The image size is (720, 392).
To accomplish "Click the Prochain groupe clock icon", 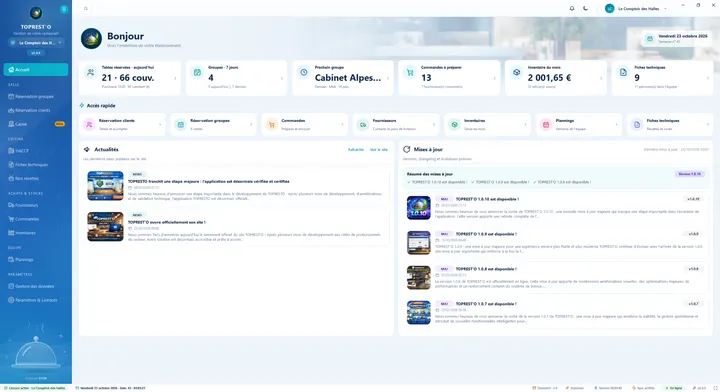I will [x=304, y=73].
